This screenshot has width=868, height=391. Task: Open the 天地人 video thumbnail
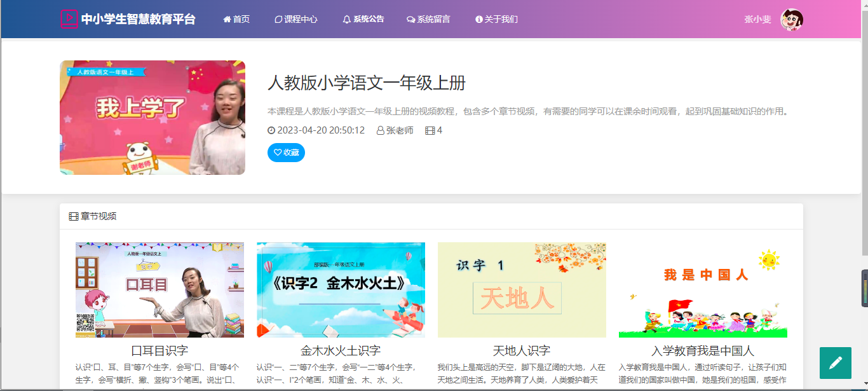tap(522, 290)
